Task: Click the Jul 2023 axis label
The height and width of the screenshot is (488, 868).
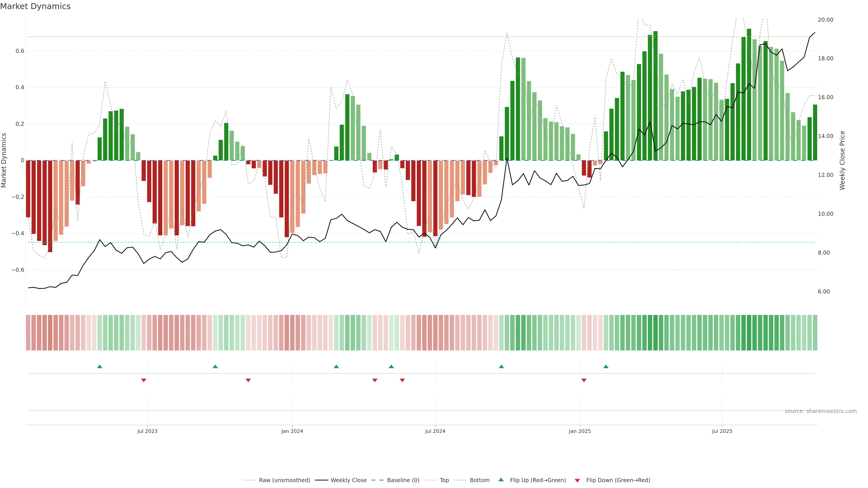Action: pos(147,431)
